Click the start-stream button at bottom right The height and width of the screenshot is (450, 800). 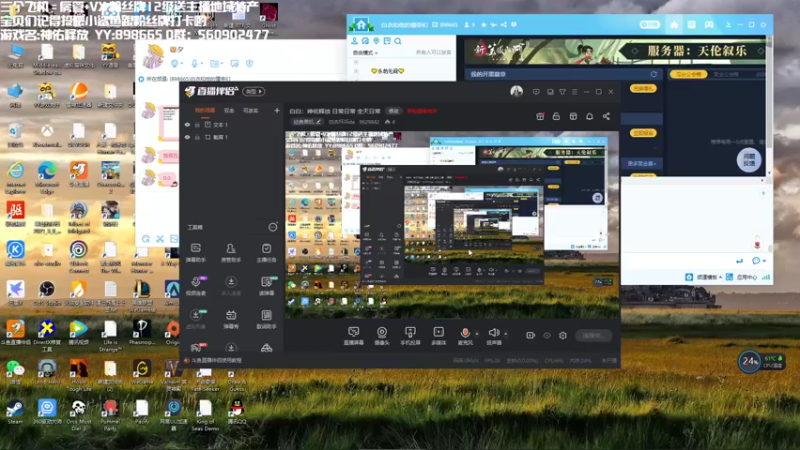[593, 335]
